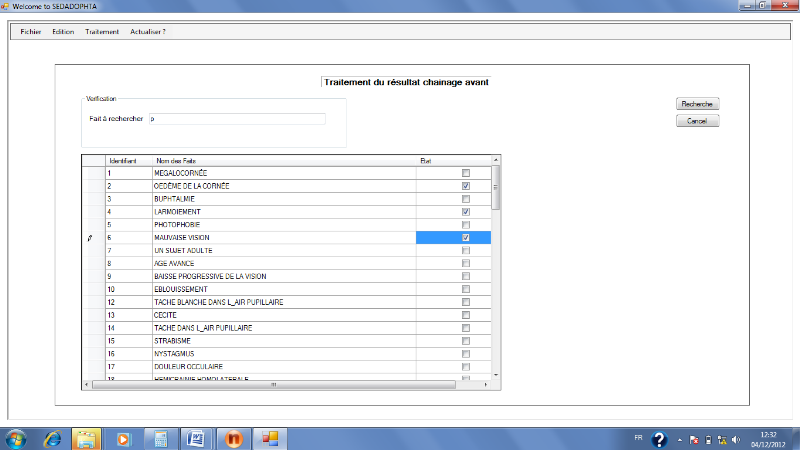800x450 pixels.
Task: Open the Windows Start menu
Action: pos(16,439)
